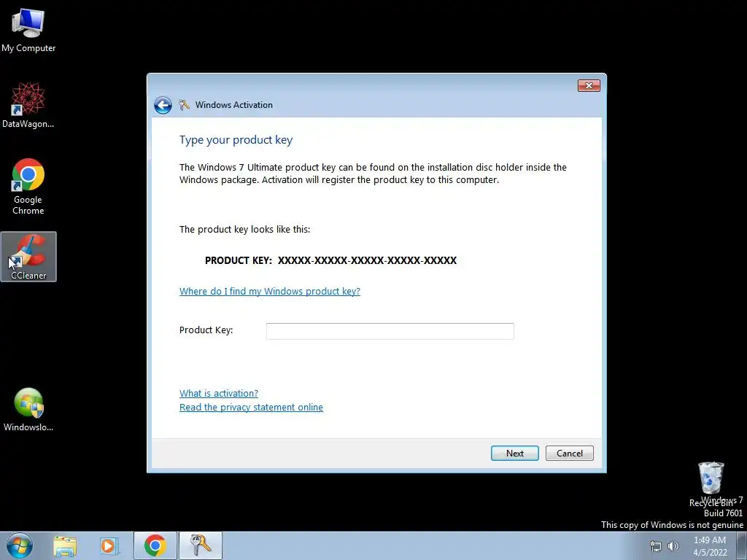Launch Windows Media Player from the taskbar
Screen dimensions: 747x560
click(109, 545)
